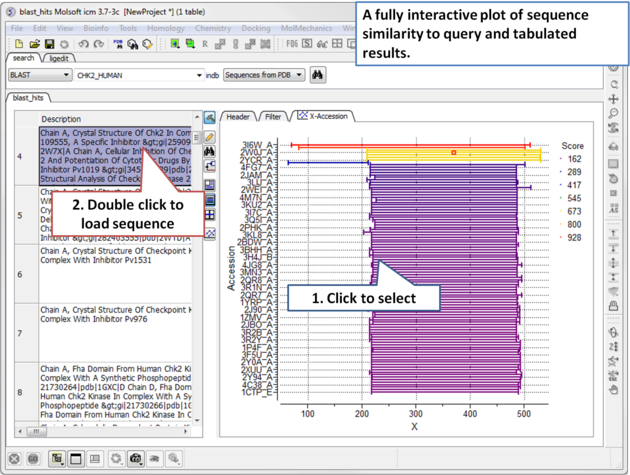
Task: Click binoculars find icon in table sidebar
Action: coord(210,152)
